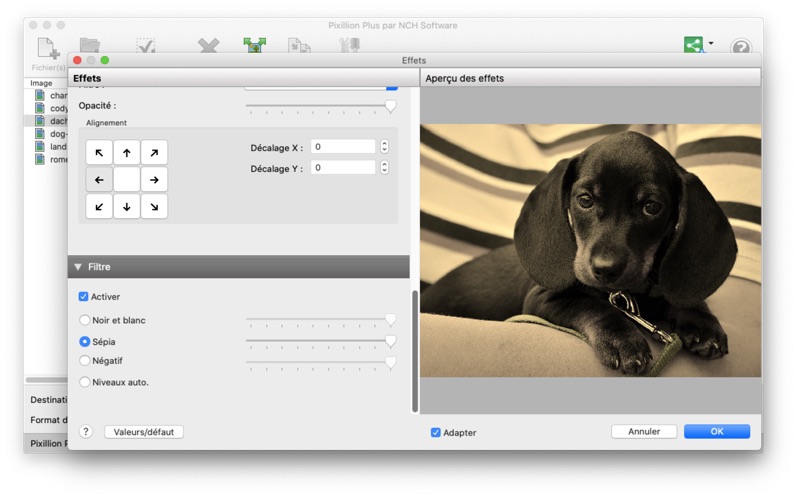Select the Noir et blanc radio button
The height and width of the screenshot is (500, 800).
[85, 320]
